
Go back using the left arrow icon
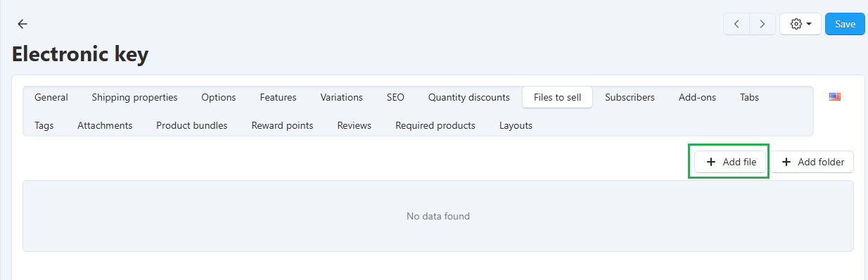click(23, 24)
